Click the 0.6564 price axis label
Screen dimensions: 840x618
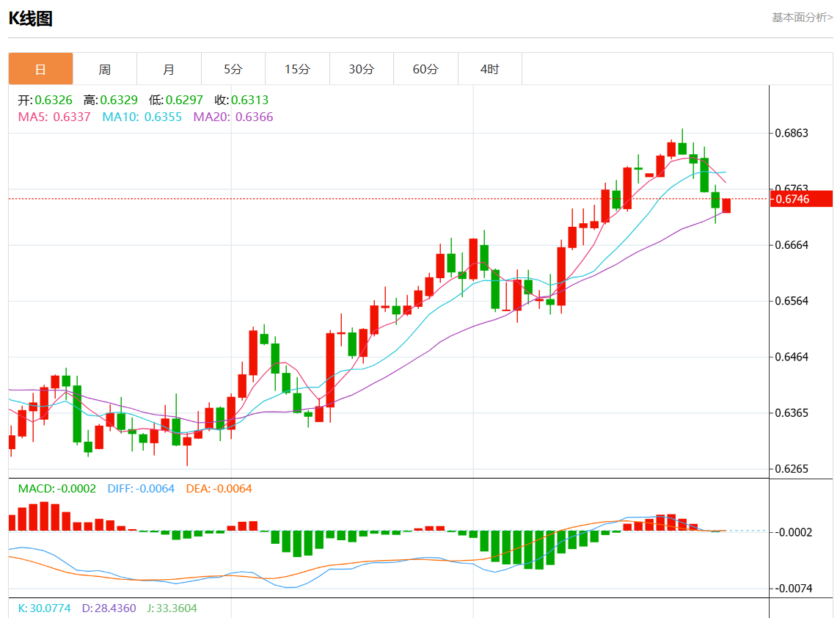[792, 301]
